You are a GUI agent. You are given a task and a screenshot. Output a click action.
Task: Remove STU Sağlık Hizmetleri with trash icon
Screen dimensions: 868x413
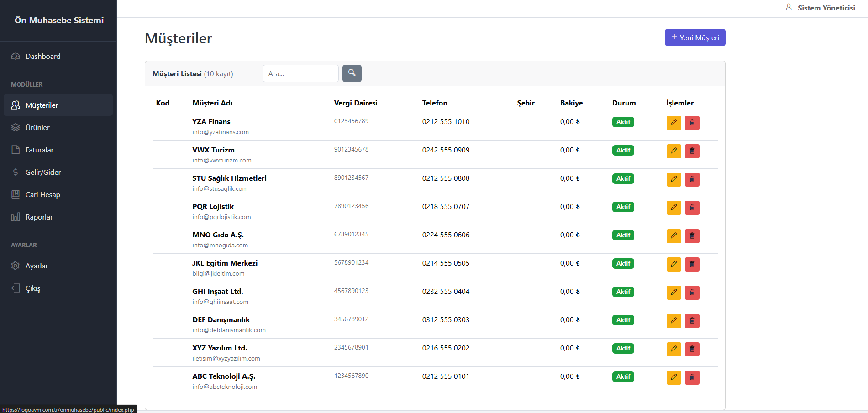click(692, 179)
